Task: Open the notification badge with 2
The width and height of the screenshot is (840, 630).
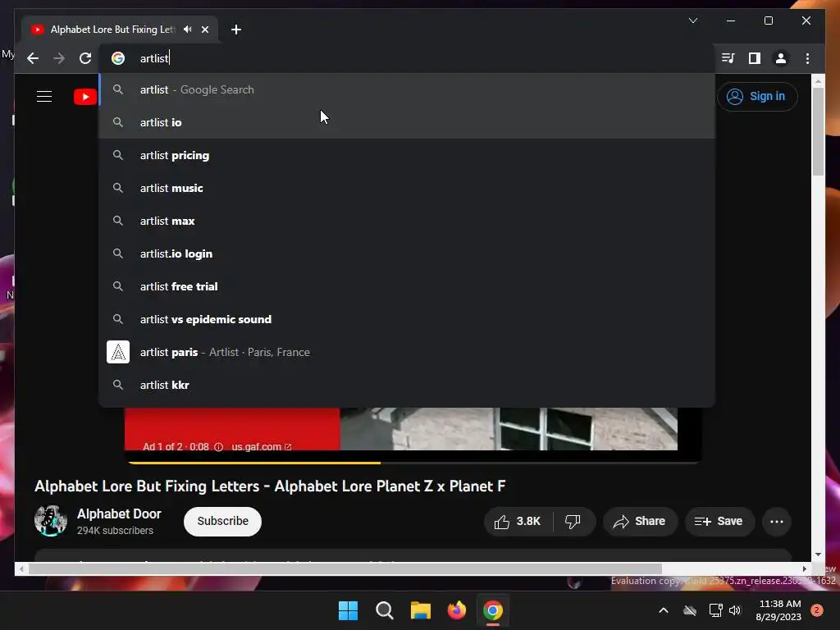Action: 817,610
